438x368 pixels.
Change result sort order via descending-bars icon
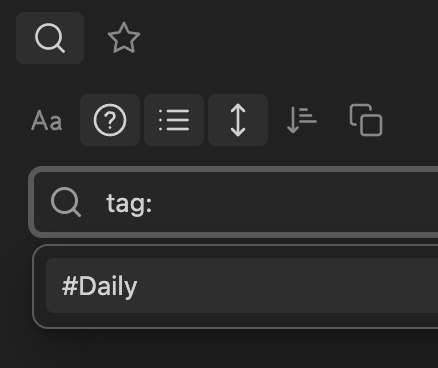click(302, 120)
